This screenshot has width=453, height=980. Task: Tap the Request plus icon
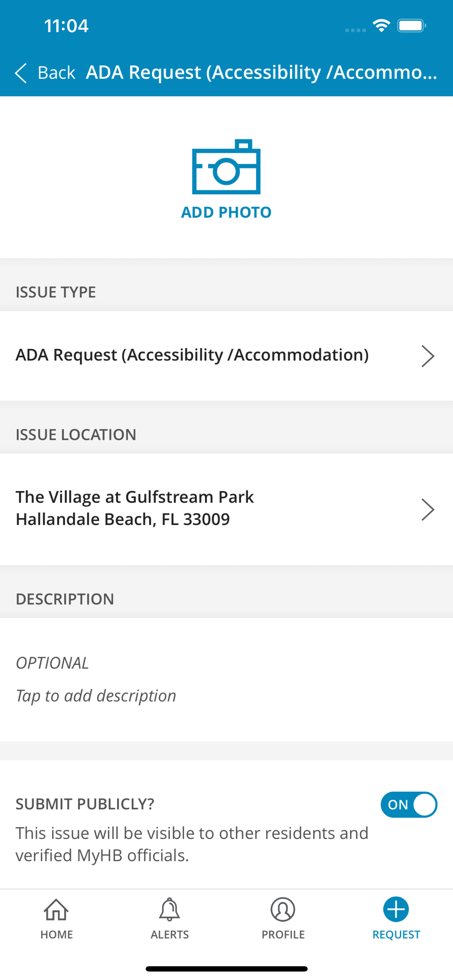(396, 909)
